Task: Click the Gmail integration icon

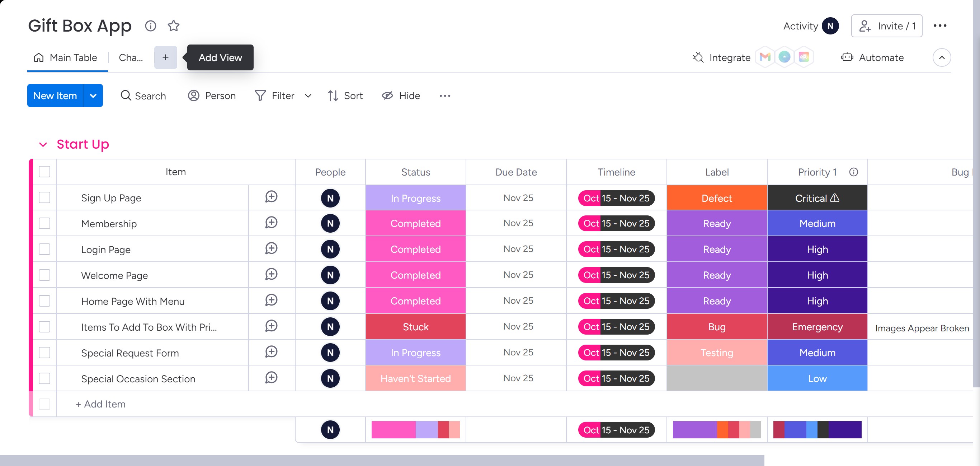Action: click(765, 57)
